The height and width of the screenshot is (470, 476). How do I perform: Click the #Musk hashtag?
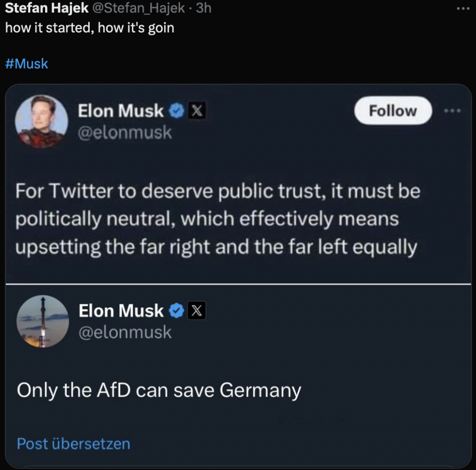(x=26, y=63)
